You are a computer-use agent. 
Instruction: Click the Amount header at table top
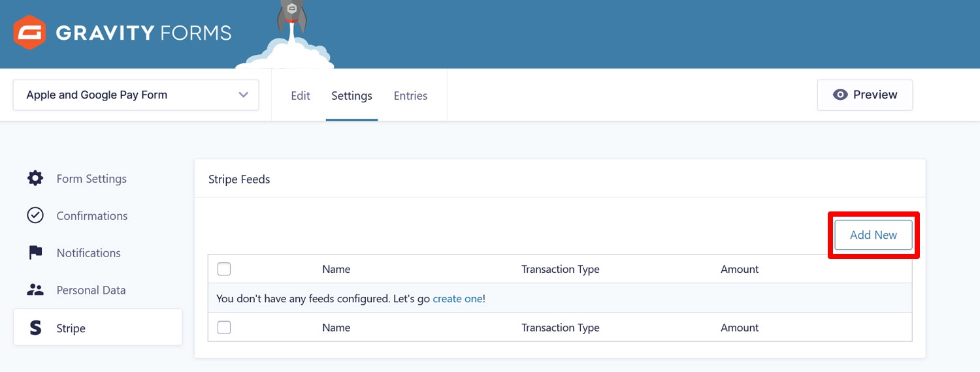click(740, 269)
